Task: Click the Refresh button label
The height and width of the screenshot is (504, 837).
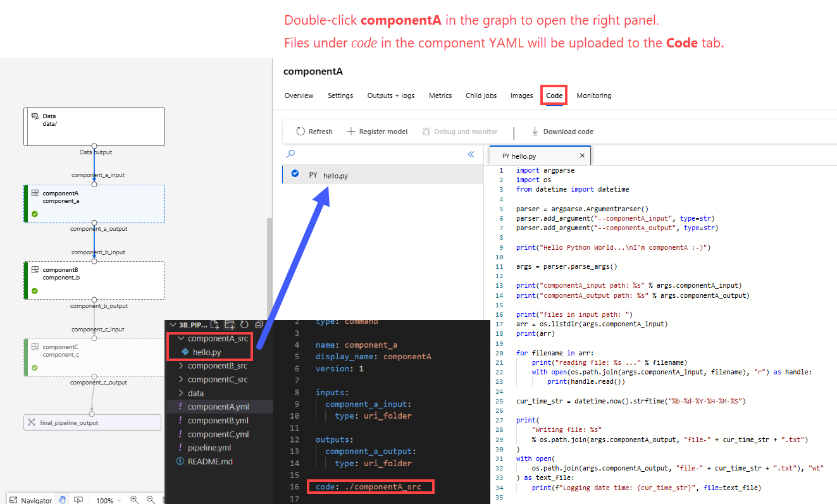Action: click(321, 132)
